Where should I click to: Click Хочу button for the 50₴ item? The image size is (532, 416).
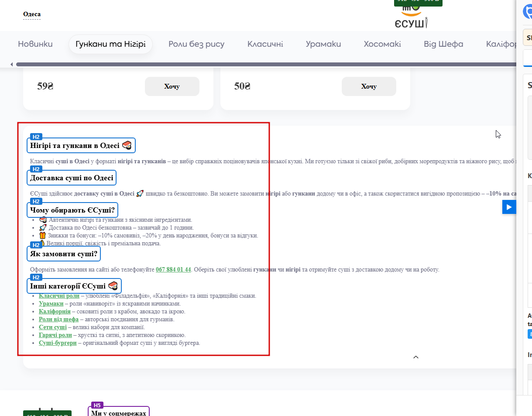pos(369,86)
